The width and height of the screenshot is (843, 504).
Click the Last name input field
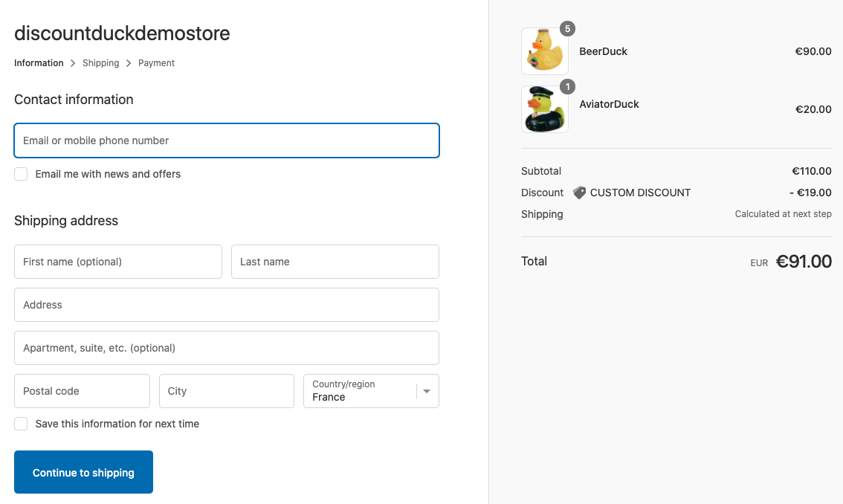(x=335, y=262)
